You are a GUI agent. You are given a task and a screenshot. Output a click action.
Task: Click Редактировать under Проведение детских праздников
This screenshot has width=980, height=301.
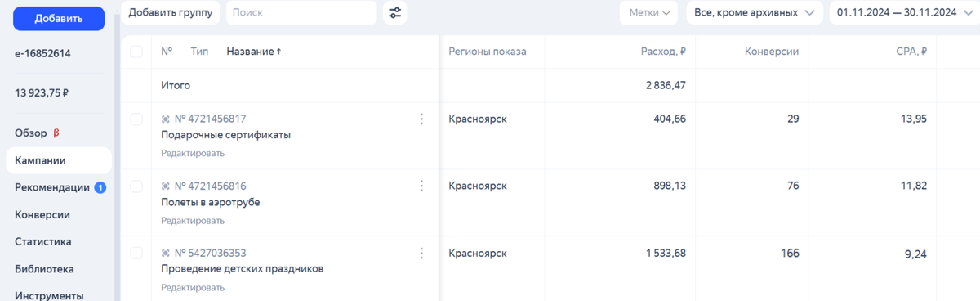pos(193,287)
